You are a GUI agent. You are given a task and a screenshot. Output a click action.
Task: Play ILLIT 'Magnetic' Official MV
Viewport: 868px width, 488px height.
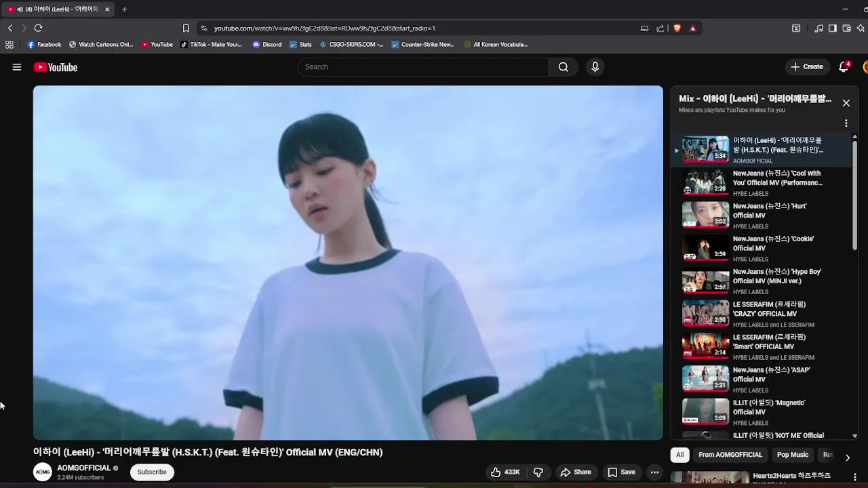click(761, 412)
